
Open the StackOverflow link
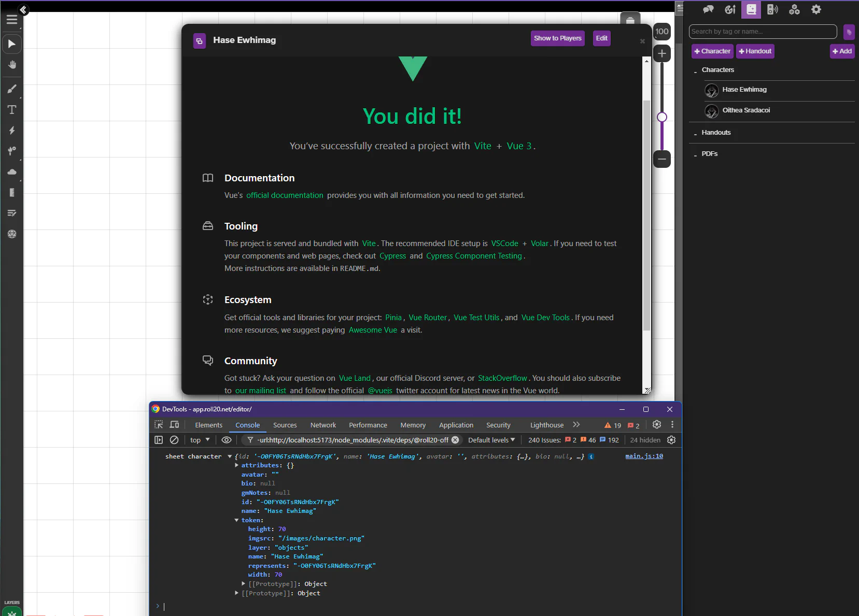pyautogui.click(x=502, y=378)
